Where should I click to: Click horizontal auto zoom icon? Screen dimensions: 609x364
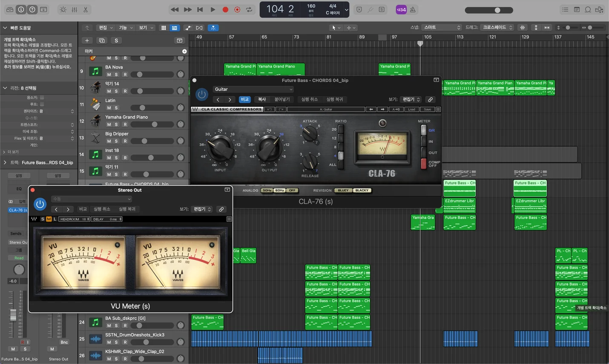tap(547, 28)
